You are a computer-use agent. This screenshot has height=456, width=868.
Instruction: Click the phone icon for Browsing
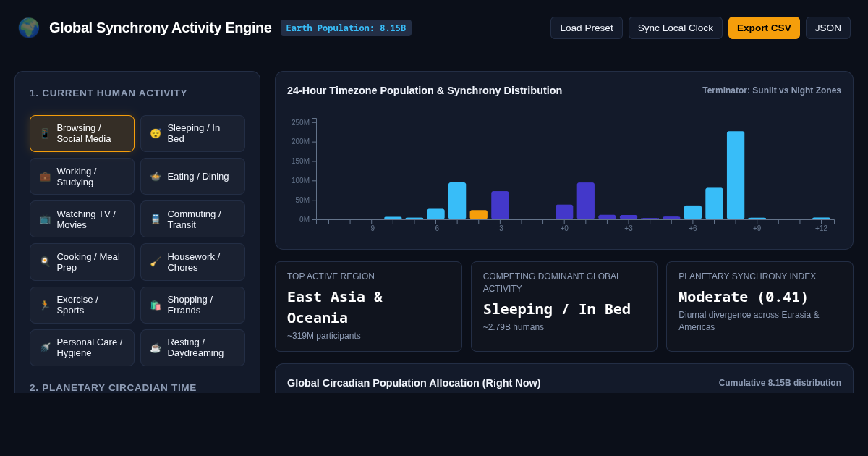coord(45,134)
